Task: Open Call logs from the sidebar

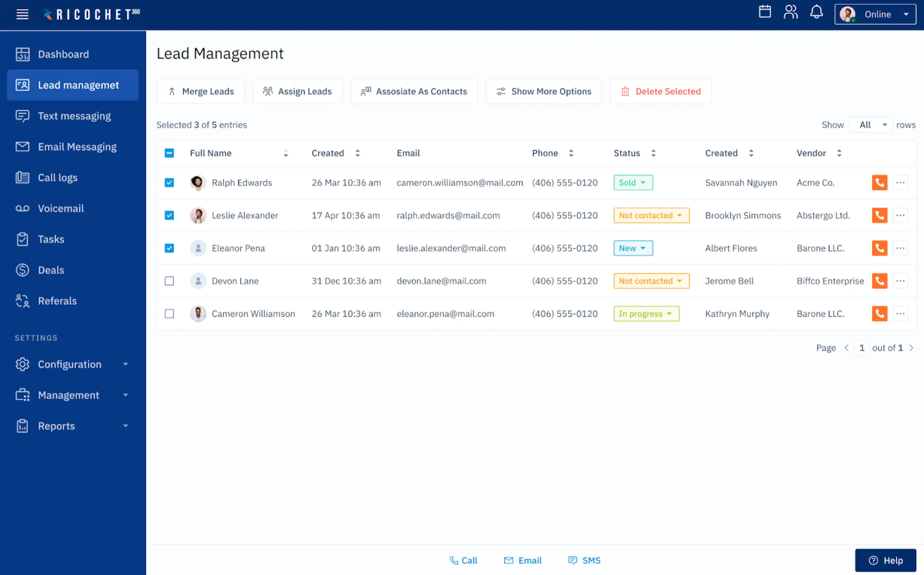Action: 58,177
